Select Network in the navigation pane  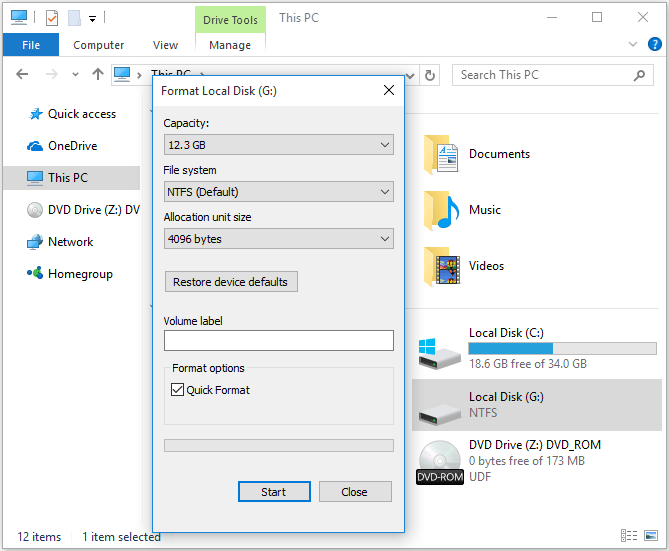(70, 242)
